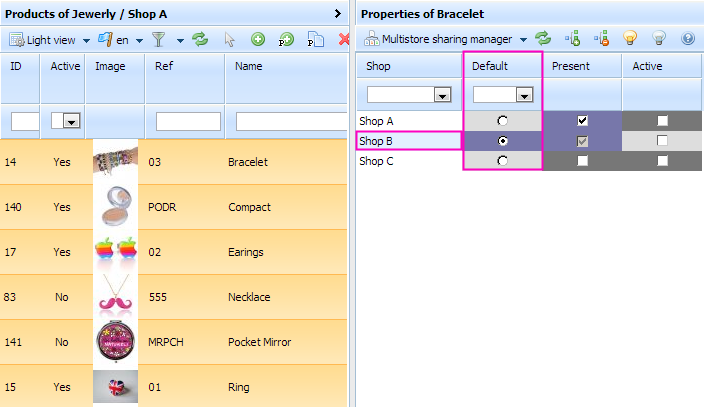Click the language flag icon
This screenshot has height=407, width=704.
(105, 40)
